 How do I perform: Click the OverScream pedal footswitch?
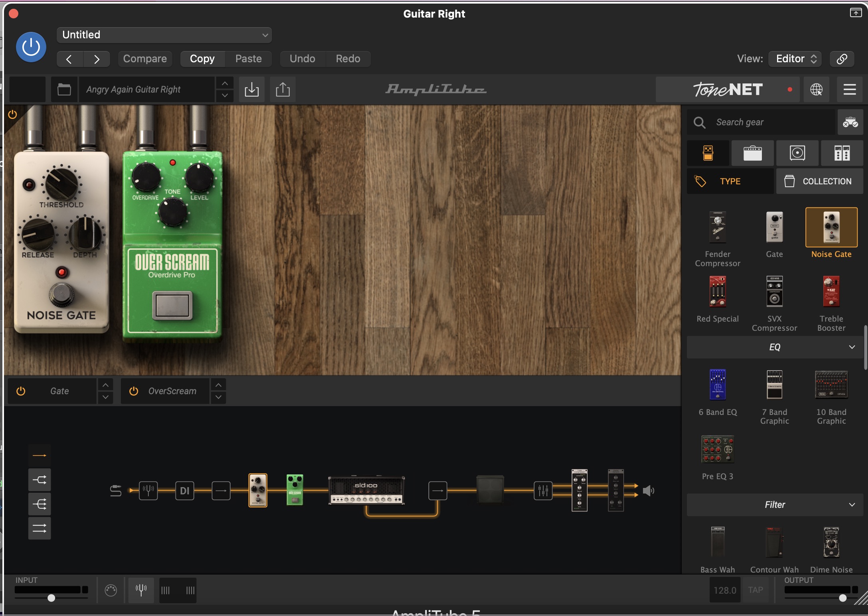pos(172,306)
